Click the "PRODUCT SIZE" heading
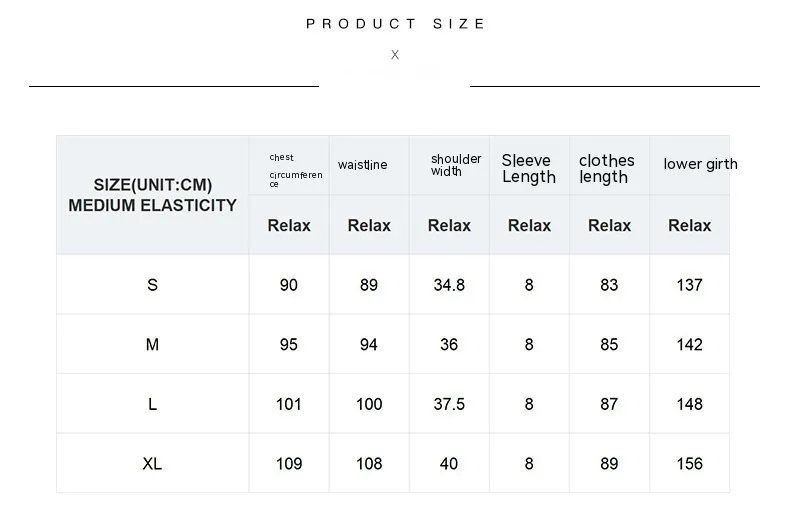 coord(395,24)
